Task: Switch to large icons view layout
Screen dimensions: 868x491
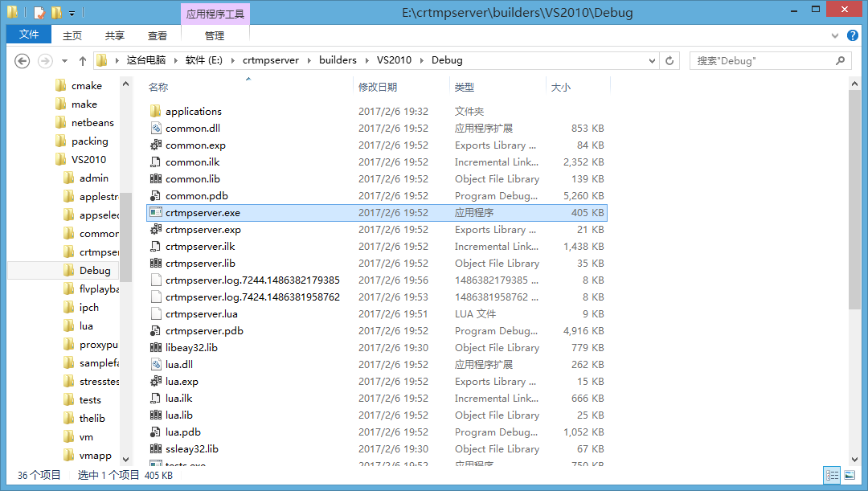Action: pos(850,475)
